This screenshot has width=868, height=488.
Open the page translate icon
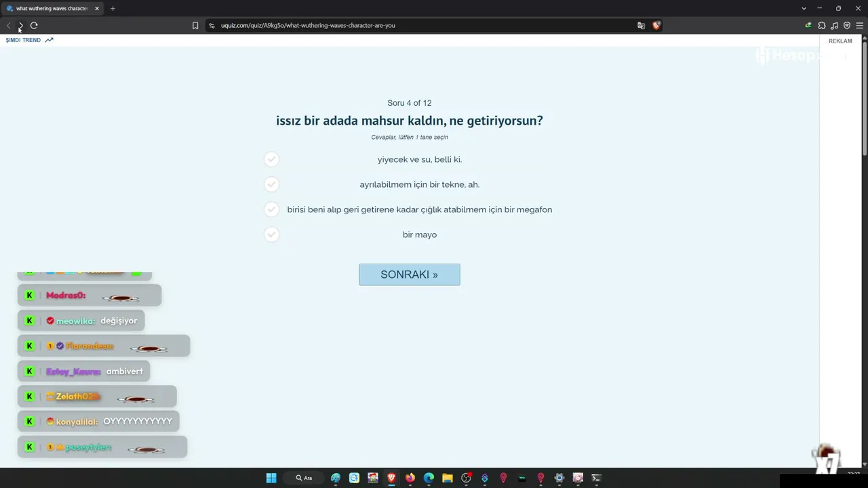(641, 26)
